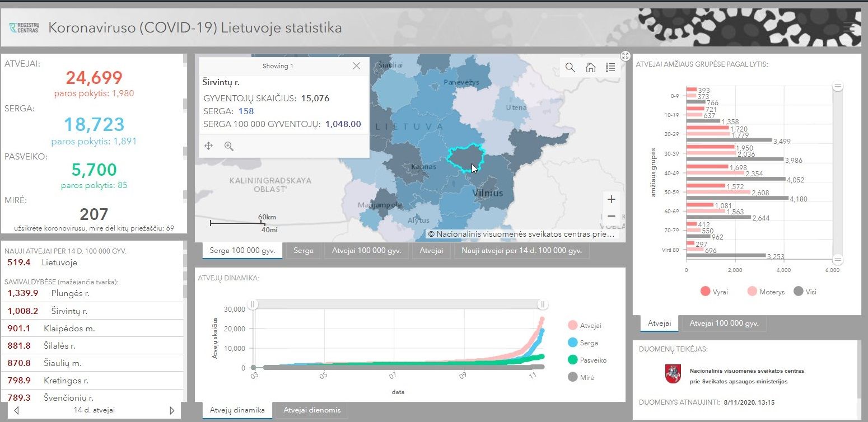
Task: Click left handle of dynamics chart range slider
Action: 253,304
